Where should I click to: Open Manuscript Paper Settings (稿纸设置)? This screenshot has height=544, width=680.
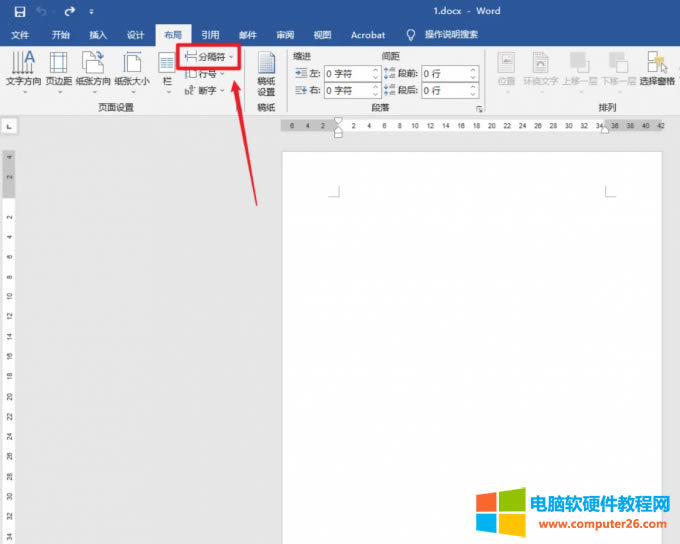point(266,73)
